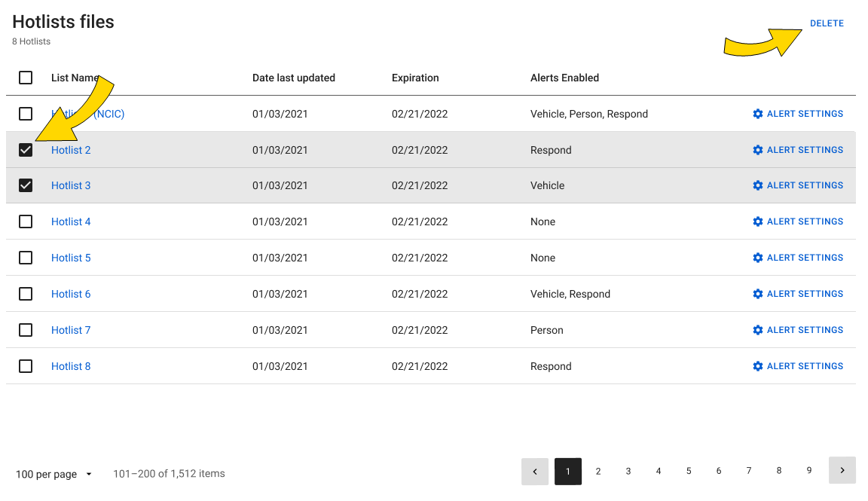Image resolution: width=868 pixels, height=501 pixels.
Task: Click the DELETE button
Action: [x=827, y=23]
